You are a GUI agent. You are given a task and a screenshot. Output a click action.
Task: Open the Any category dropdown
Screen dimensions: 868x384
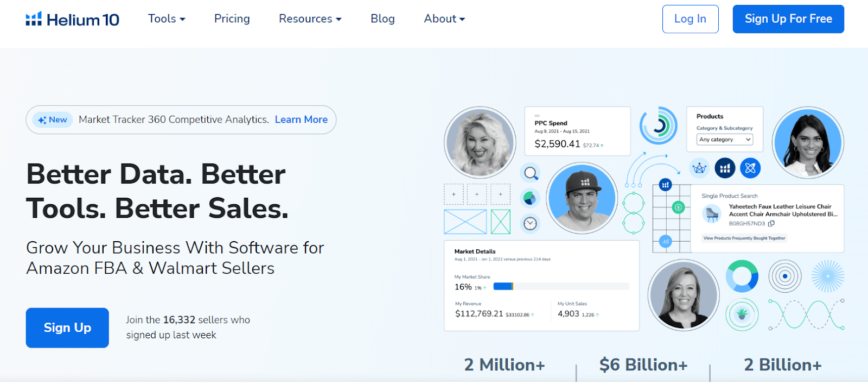(724, 140)
